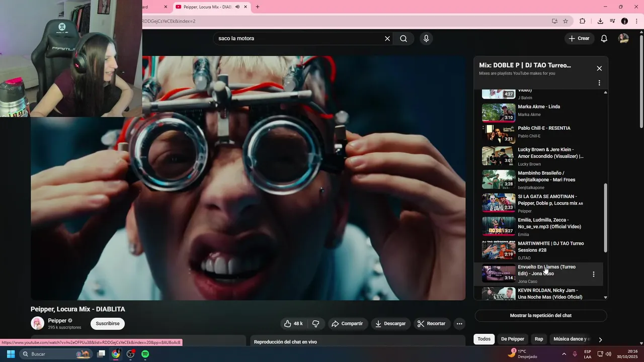Install the page as app icon

click(x=554, y=21)
